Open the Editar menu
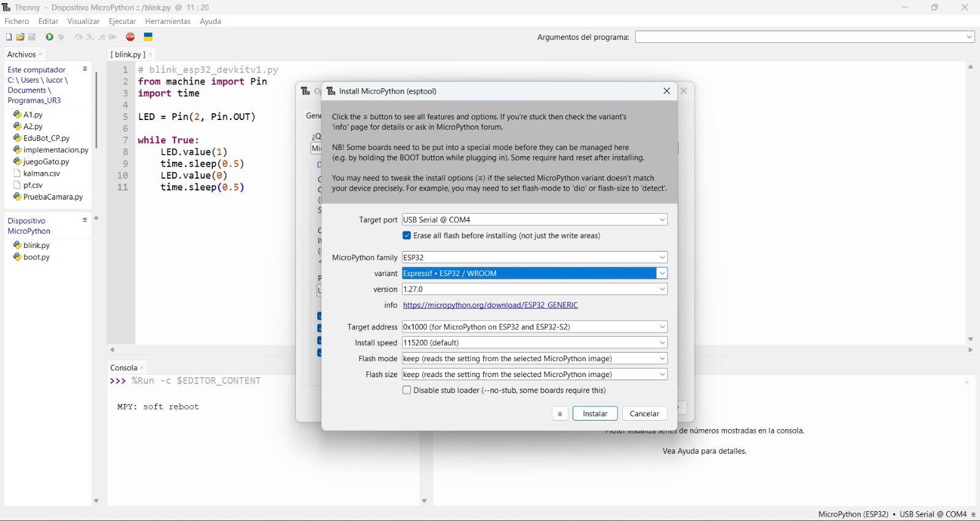 [x=48, y=21]
